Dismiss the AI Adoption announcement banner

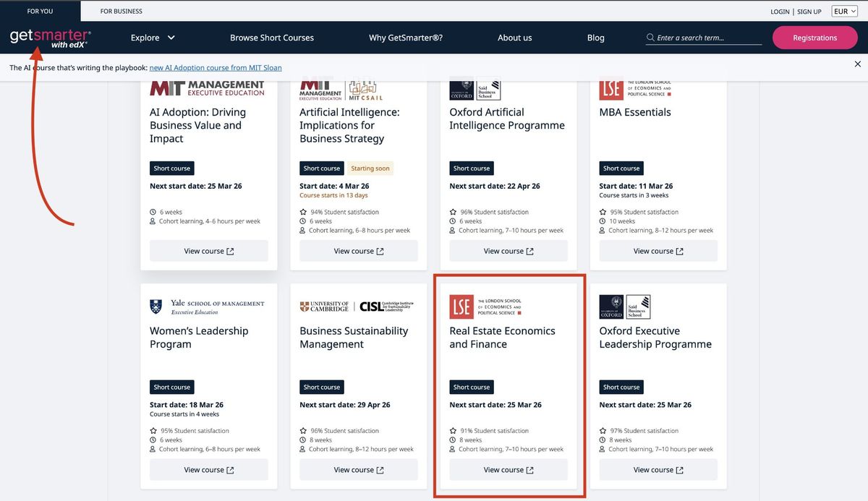(857, 64)
